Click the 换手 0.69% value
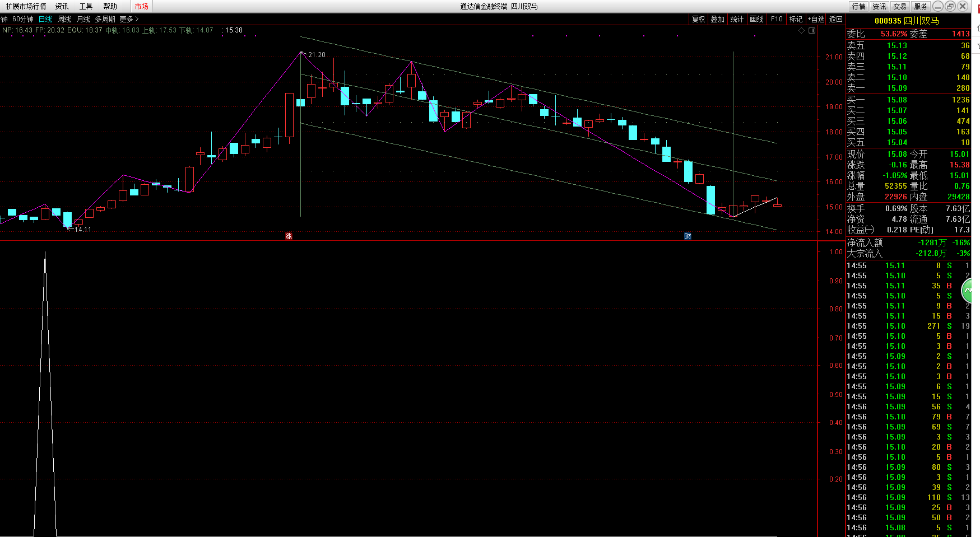Image resolution: width=980 pixels, height=537 pixels. pos(896,208)
